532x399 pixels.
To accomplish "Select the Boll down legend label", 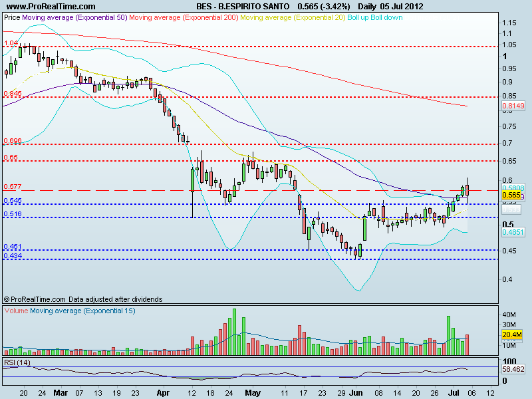I will click(386, 18).
